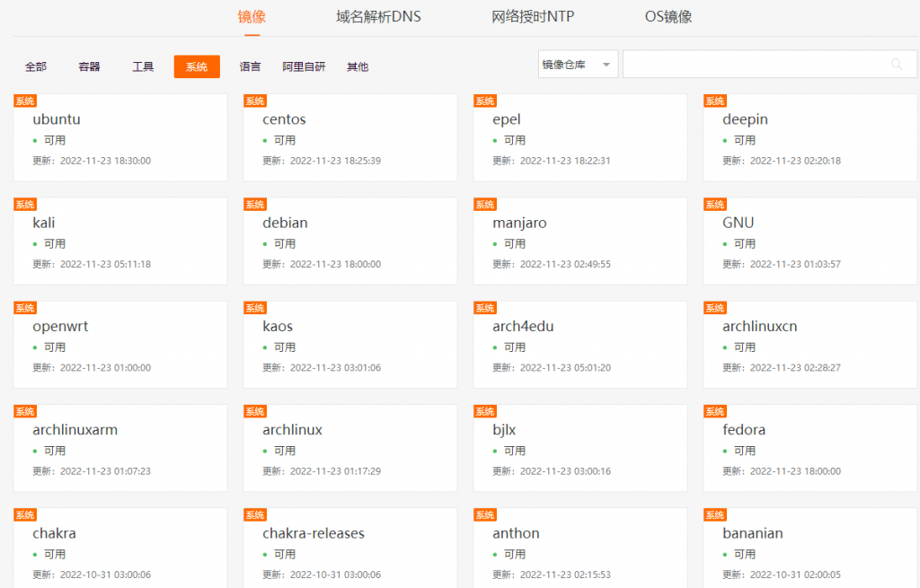This screenshot has width=920, height=588.
Task: Click the 系统 tag on debian card
Action: [255, 204]
